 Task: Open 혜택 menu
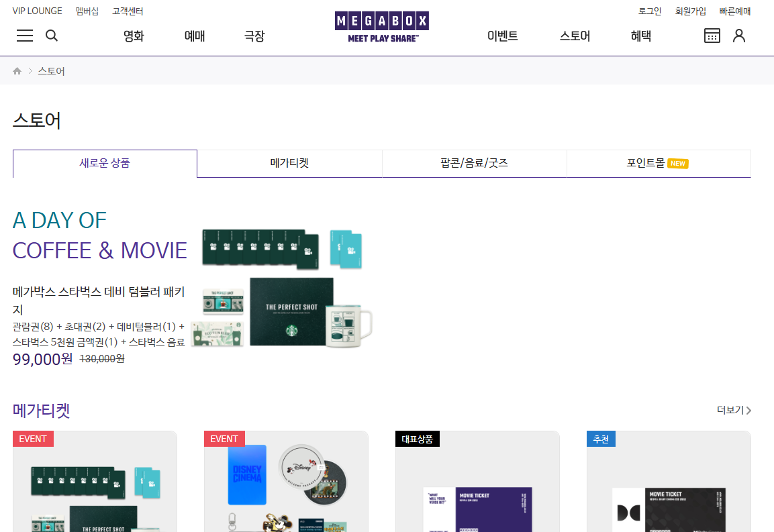[x=640, y=36]
